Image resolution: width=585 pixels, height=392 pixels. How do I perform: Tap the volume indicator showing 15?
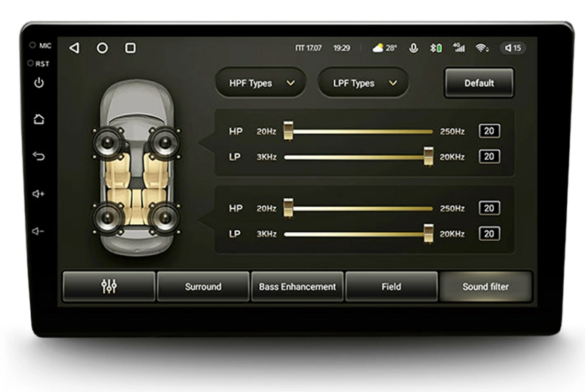513,48
